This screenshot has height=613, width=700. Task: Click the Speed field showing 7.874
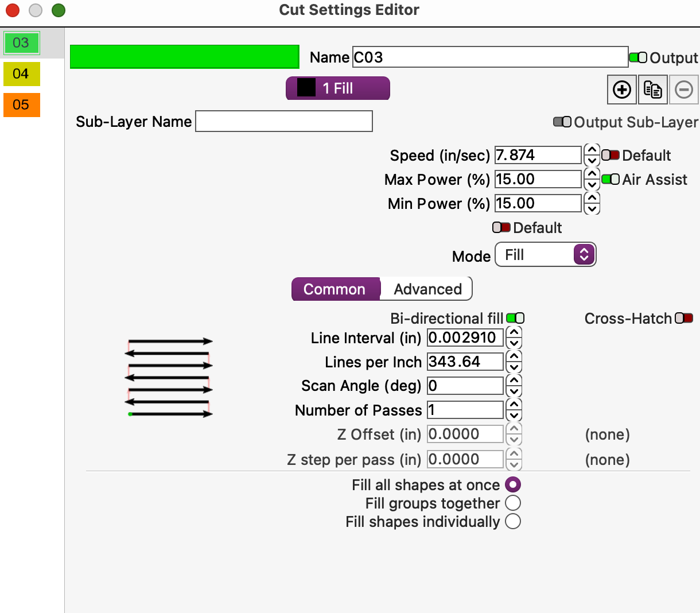tap(538, 155)
